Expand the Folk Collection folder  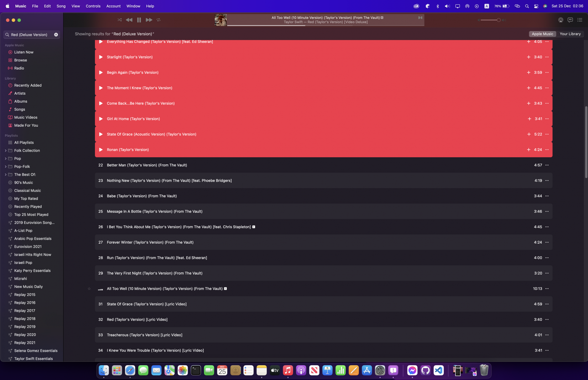click(6, 150)
